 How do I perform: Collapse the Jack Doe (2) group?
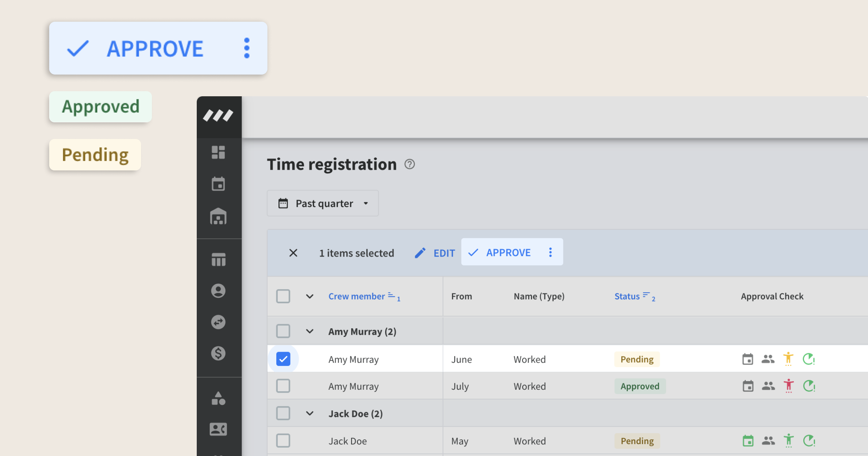(310, 414)
